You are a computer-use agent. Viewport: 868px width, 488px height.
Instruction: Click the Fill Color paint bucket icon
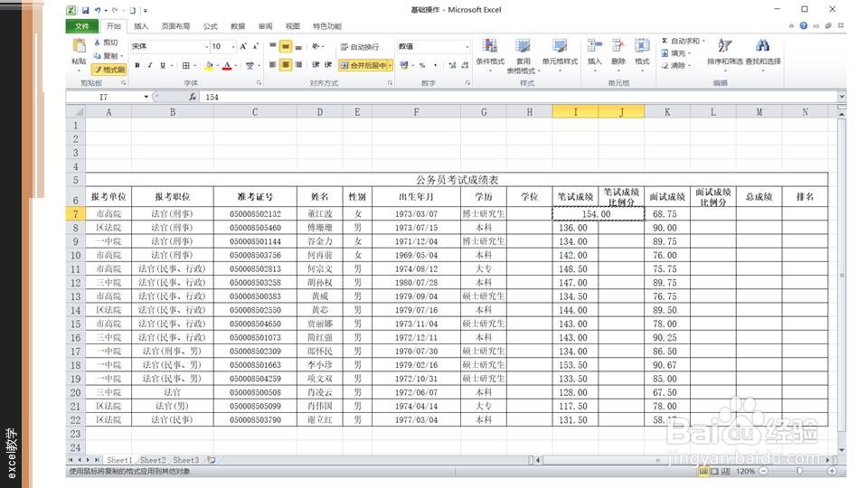click(x=209, y=65)
